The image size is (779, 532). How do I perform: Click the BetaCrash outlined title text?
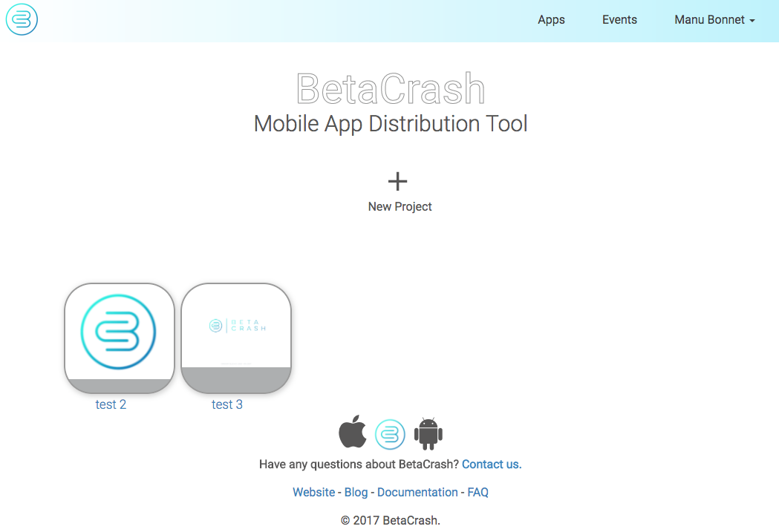point(391,89)
